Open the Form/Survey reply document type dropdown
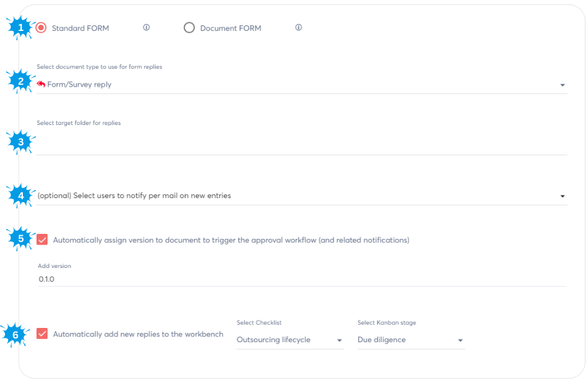The height and width of the screenshot is (383, 588). tap(562, 85)
